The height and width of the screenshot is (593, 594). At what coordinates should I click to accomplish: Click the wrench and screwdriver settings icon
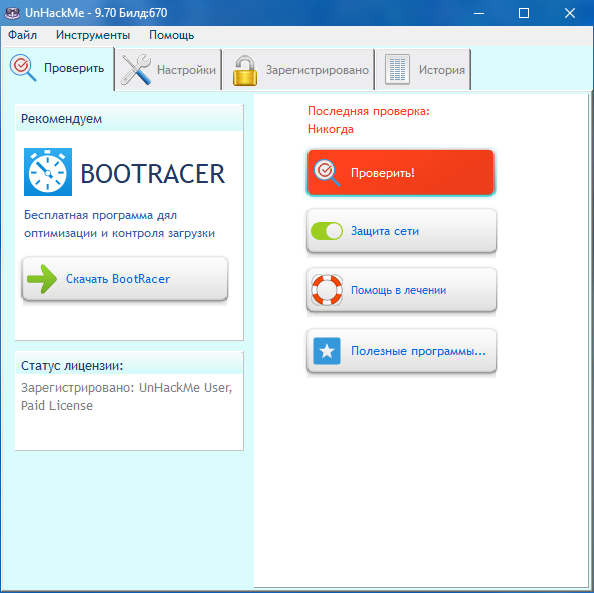[x=136, y=69]
